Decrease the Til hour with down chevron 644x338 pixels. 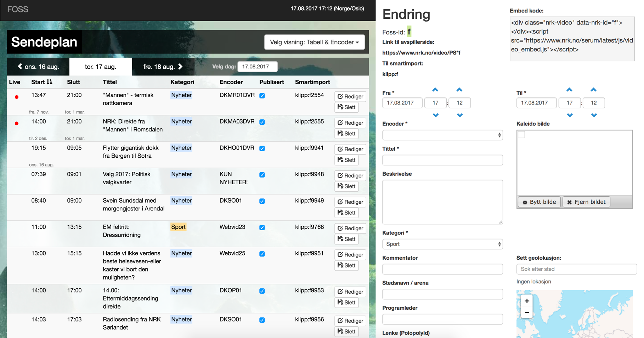(569, 115)
